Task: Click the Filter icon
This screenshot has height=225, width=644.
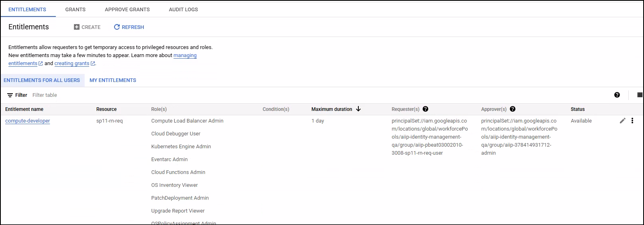Action: [x=10, y=95]
